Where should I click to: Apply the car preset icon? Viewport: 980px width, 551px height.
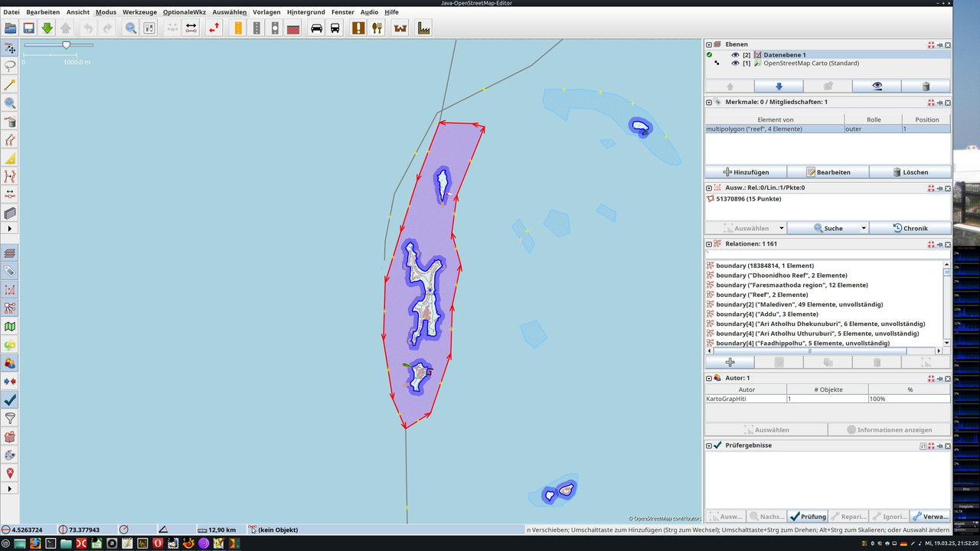(x=317, y=28)
